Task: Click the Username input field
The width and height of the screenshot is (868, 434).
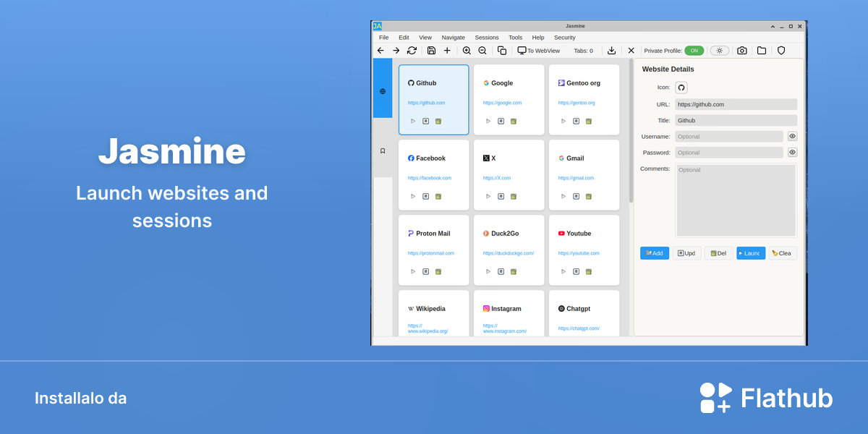Action: click(x=729, y=136)
